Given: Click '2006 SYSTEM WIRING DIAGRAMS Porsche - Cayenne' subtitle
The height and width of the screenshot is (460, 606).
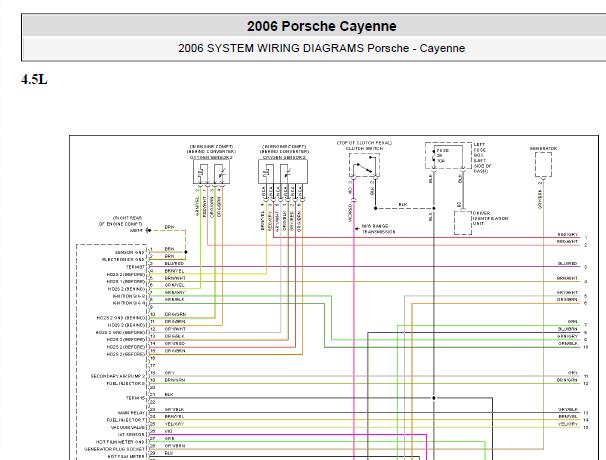Looking at the screenshot, I should point(322,48).
